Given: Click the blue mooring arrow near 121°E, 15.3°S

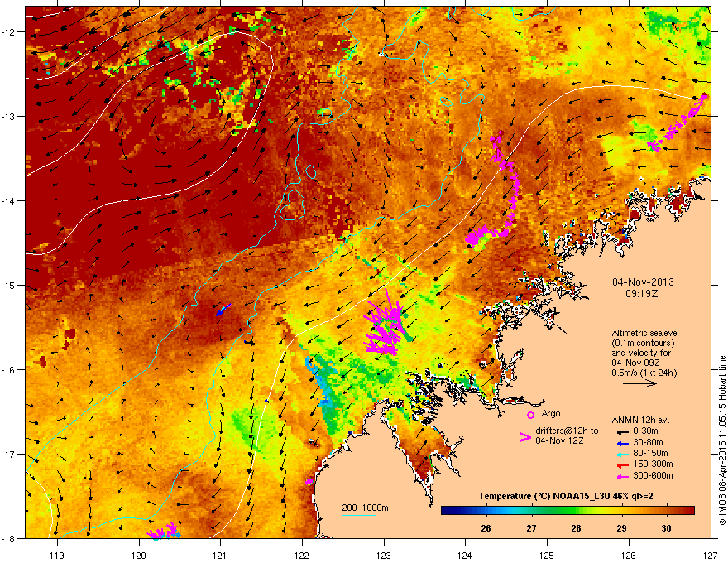Looking at the screenshot, I should tap(223, 310).
